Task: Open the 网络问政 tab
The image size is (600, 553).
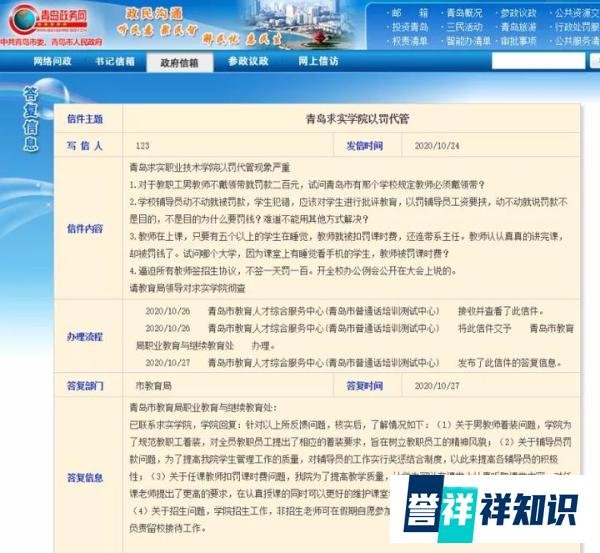Action: point(52,61)
